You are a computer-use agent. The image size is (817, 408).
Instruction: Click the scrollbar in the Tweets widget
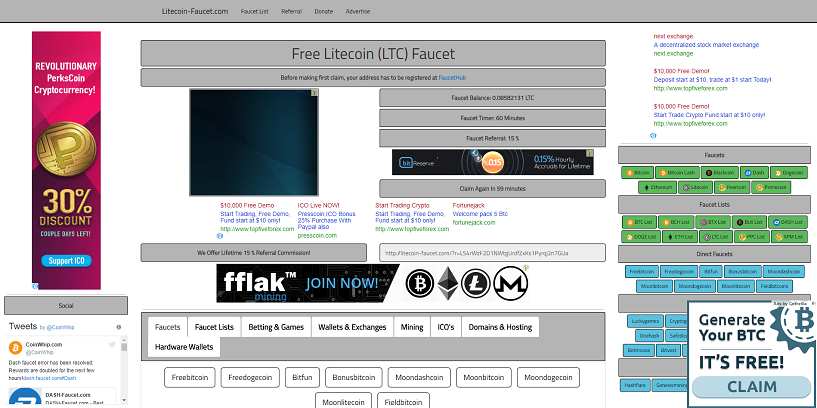pyautogui.click(x=124, y=370)
